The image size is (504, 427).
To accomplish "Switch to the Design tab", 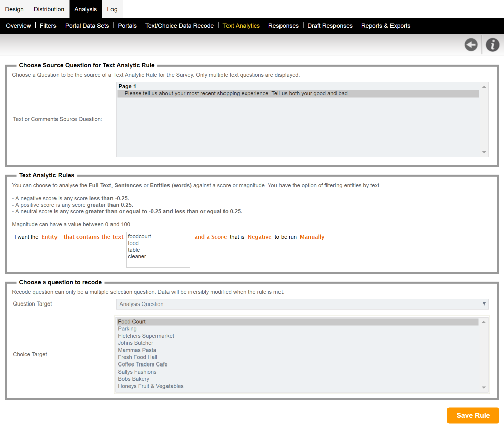I will (x=14, y=9).
